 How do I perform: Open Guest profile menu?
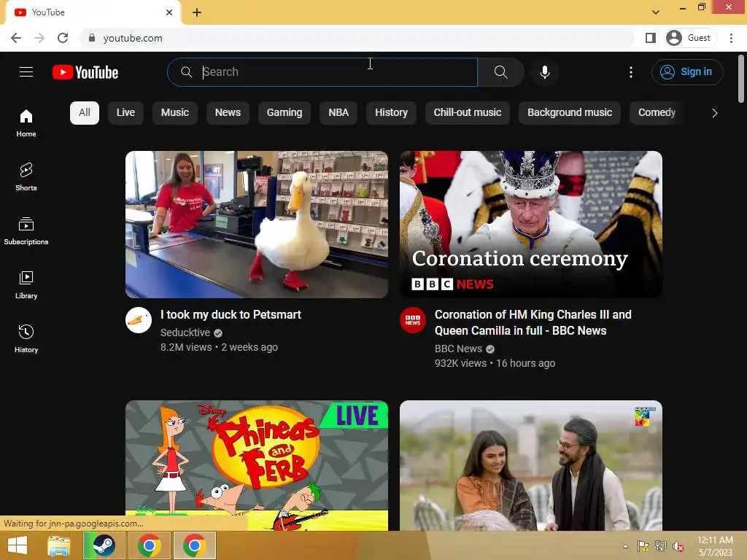[689, 38]
